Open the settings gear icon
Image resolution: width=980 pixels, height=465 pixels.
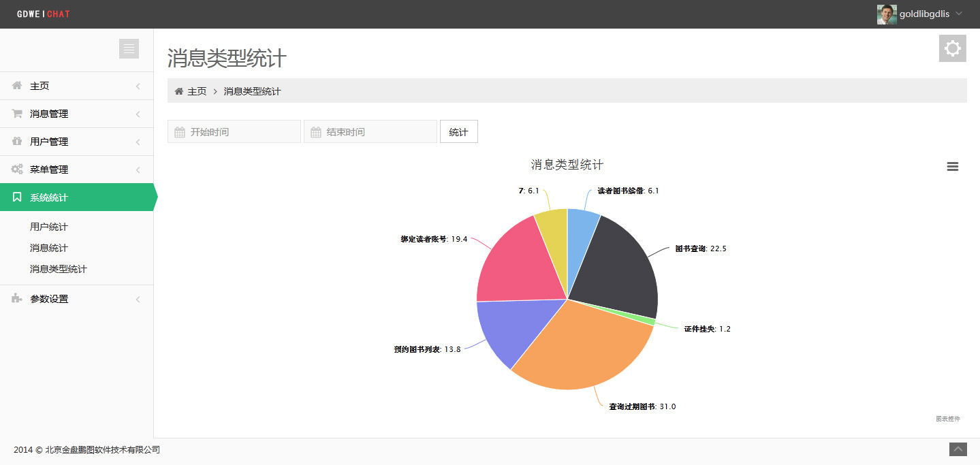(x=952, y=49)
